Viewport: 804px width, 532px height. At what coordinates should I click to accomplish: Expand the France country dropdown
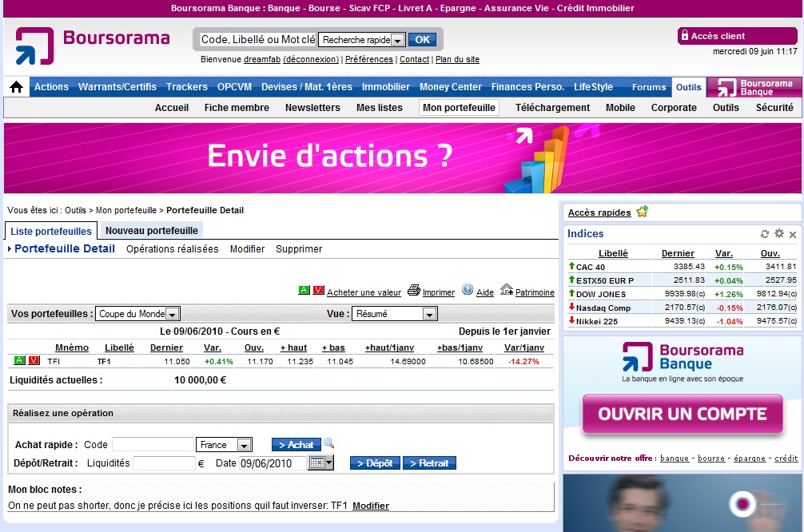coord(245,445)
